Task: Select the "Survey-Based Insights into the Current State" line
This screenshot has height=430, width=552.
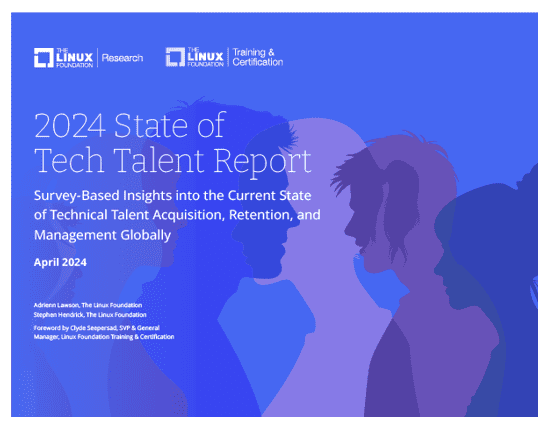Action: tap(172, 195)
